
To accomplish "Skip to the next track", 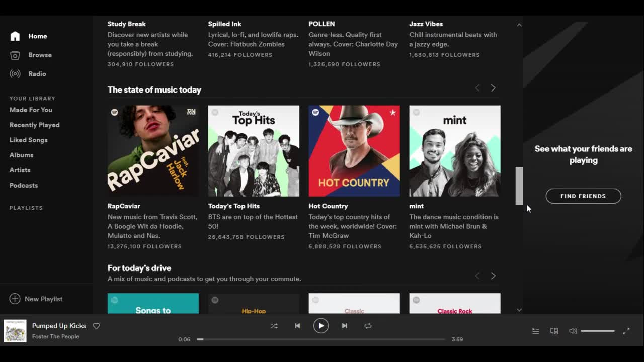I will 345,326.
